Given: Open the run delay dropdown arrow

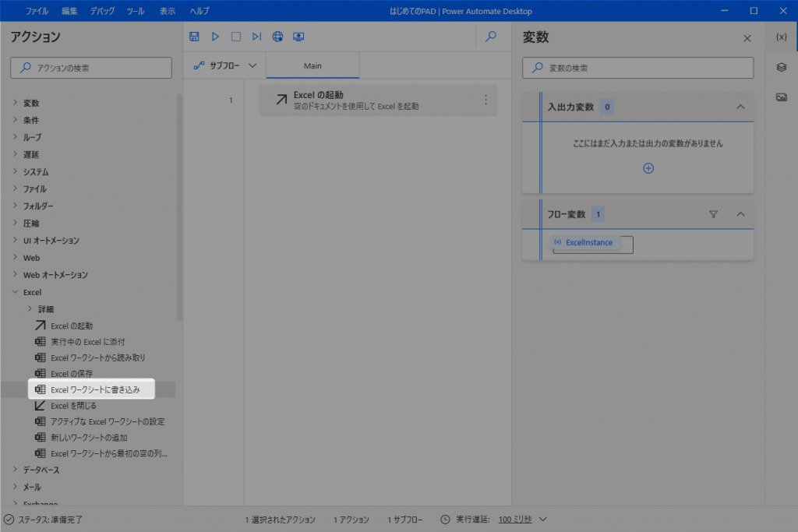Looking at the screenshot, I should click(543, 520).
